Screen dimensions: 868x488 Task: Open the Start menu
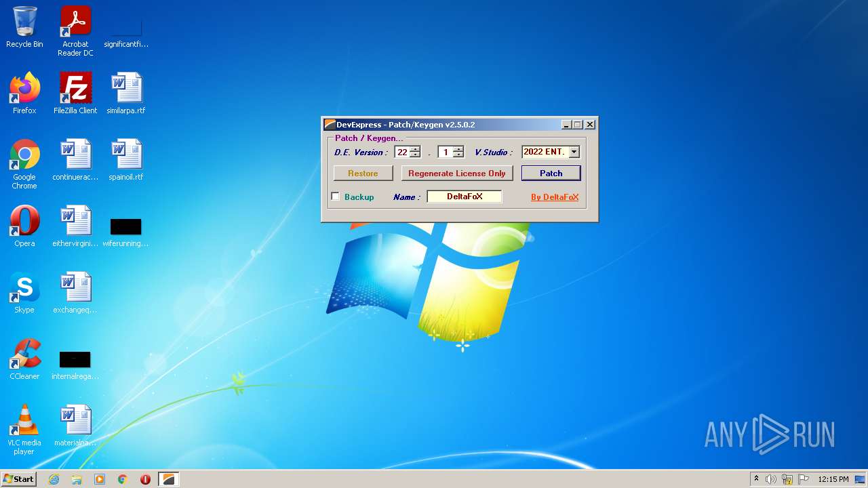(x=18, y=479)
